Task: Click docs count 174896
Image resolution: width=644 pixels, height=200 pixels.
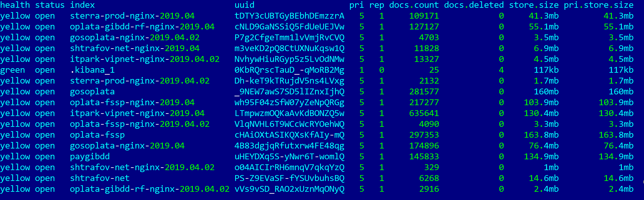Action: [x=424, y=146]
